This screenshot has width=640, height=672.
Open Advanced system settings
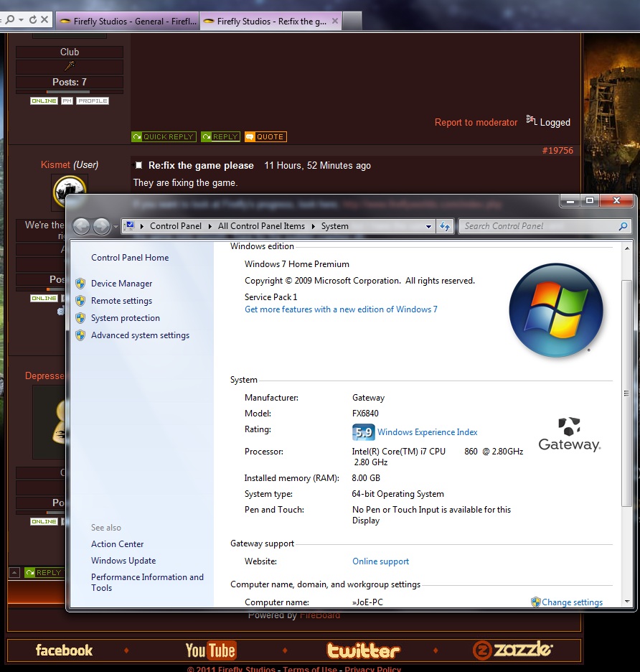tap(140, 335)
